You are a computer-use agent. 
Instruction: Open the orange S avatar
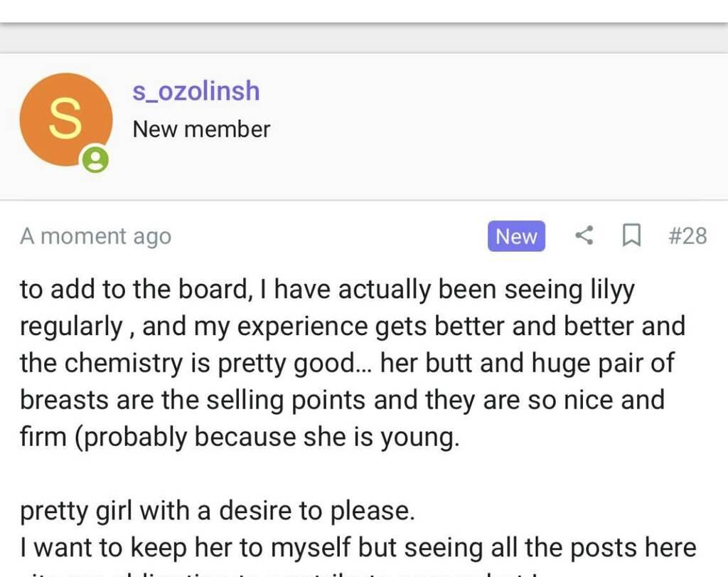click(x=65, y=120)
